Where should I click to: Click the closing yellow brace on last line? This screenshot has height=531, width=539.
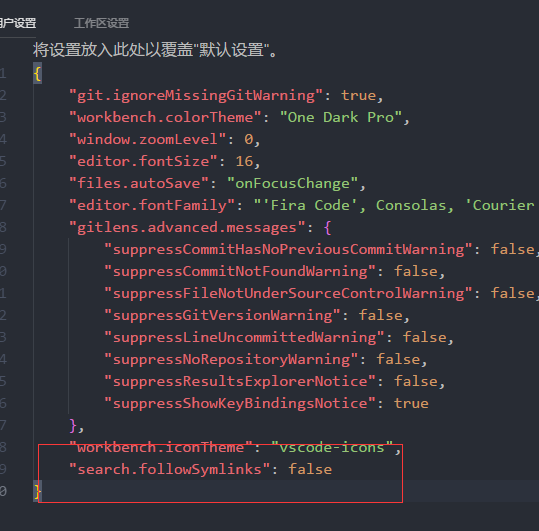[x=37, y=491]
